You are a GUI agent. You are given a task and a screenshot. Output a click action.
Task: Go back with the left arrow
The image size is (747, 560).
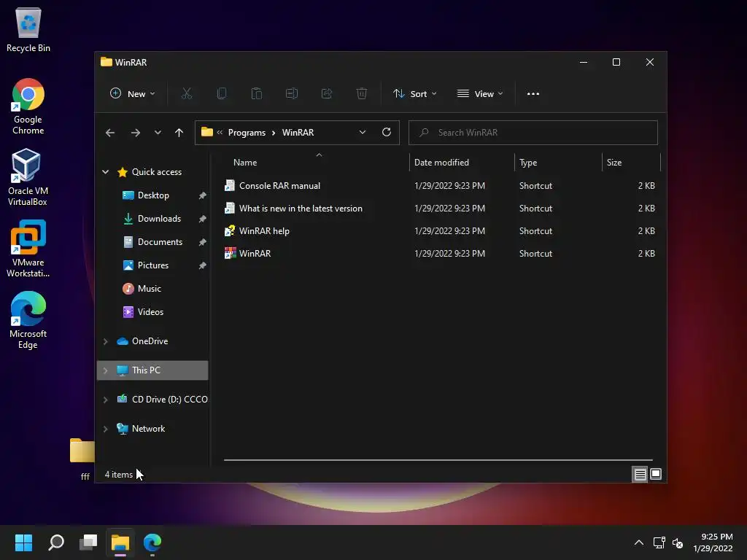pyautogui.click(x=110, y=133)
